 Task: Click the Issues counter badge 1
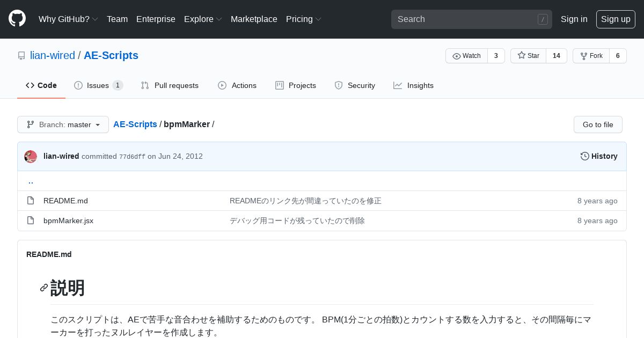point(118,85)
